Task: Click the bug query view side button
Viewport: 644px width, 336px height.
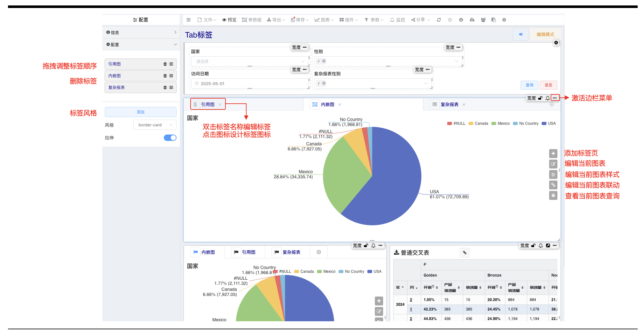Action: click(x=553, y=196)
